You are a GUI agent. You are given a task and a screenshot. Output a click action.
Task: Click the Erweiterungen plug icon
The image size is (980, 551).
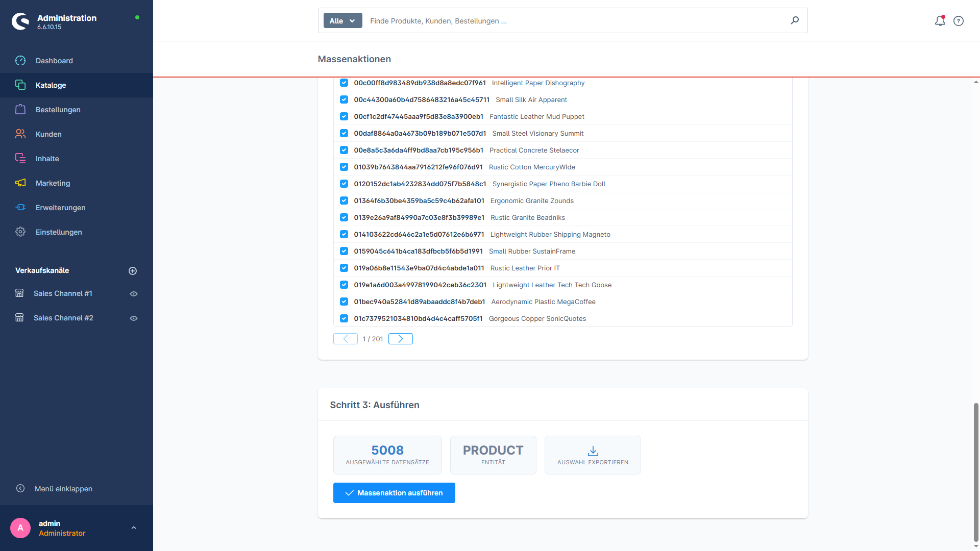[x=20, y=208]
